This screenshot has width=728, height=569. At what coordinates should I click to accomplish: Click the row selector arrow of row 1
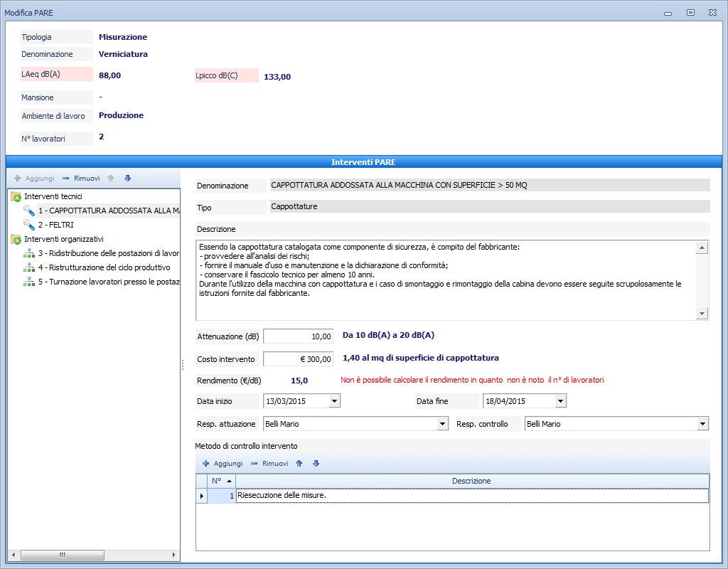coord(201,496)
